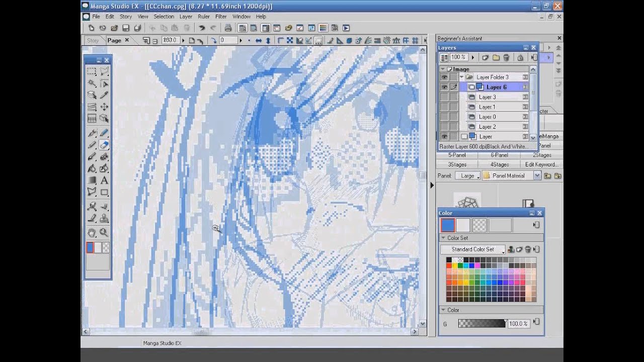Viewport: 644px width, 362px height.
Task: Open the Filter menu
Action: 221,17
